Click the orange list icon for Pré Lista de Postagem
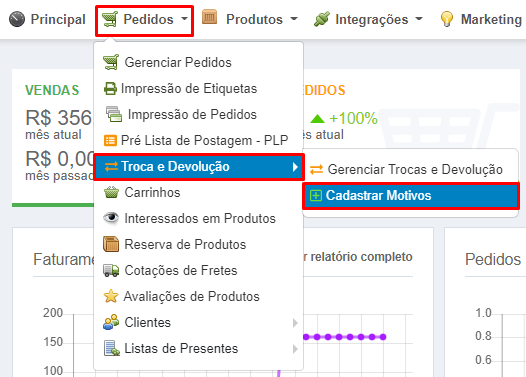 (x=110, y=141)
